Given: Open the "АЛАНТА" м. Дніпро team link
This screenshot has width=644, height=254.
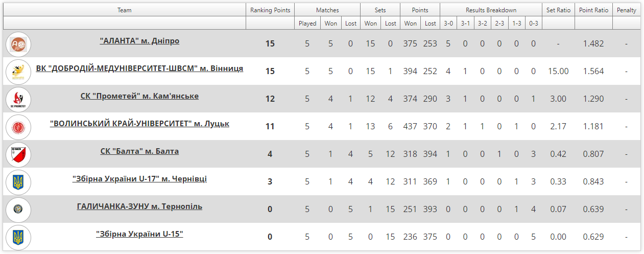Looking at the screenshot, I should coord(139,41).
